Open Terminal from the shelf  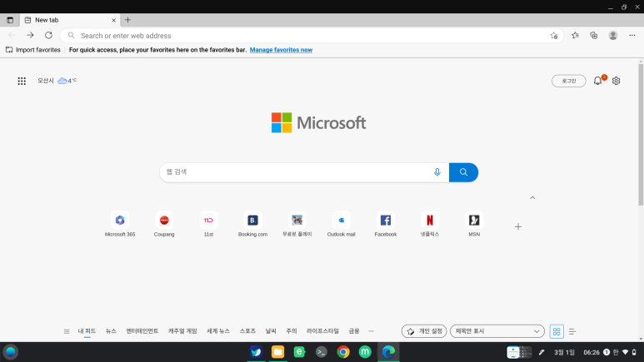pyautogui.click(x=322, y=352)
